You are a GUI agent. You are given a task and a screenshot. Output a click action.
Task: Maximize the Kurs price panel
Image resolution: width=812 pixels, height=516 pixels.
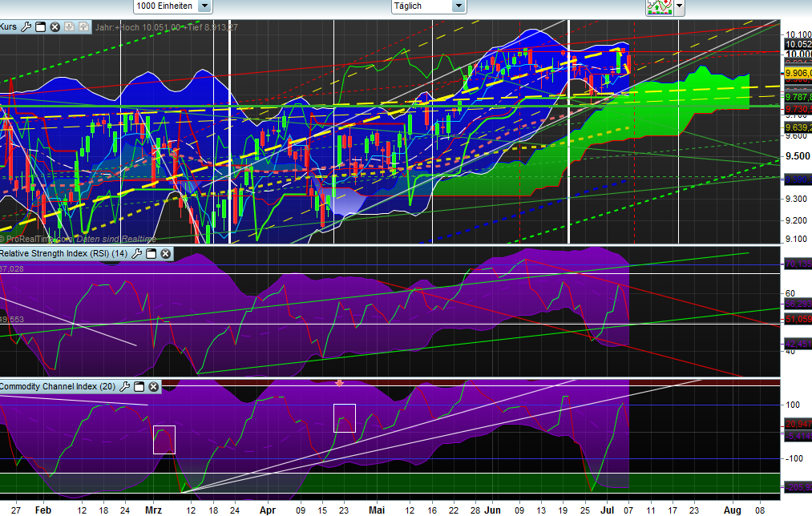coord(40,27)
